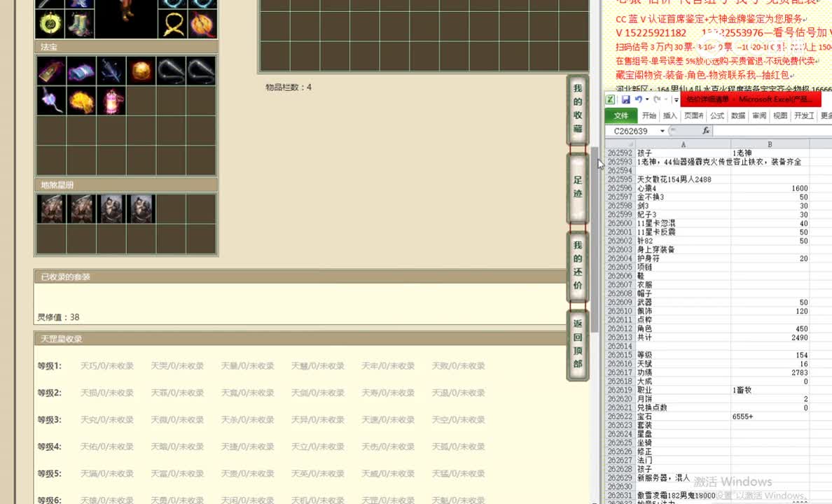The width and height of the screenshot is (832, 504).
Task: Select the purple talisman tag magic item
Action: [51, 71]
